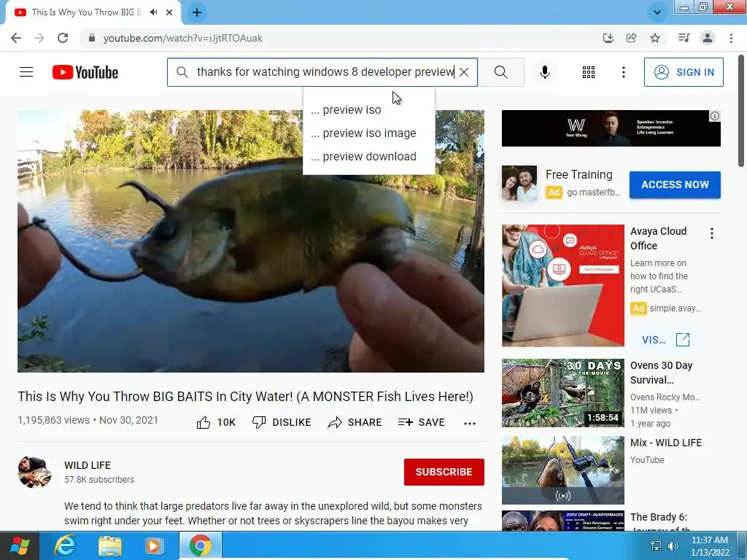Open Windows Media Player from taskbar
Screen dimensions: 747x560
tap(153, 545)
